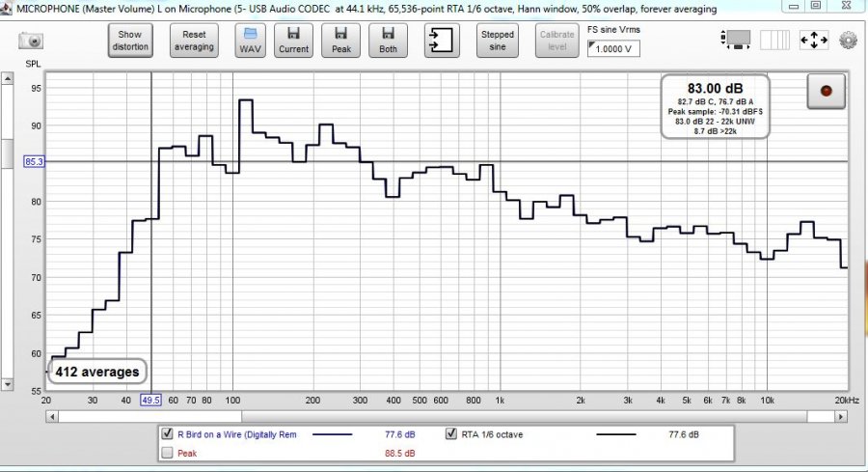Close the RTA window
This screenshot has width=868, height=472.
846,6
